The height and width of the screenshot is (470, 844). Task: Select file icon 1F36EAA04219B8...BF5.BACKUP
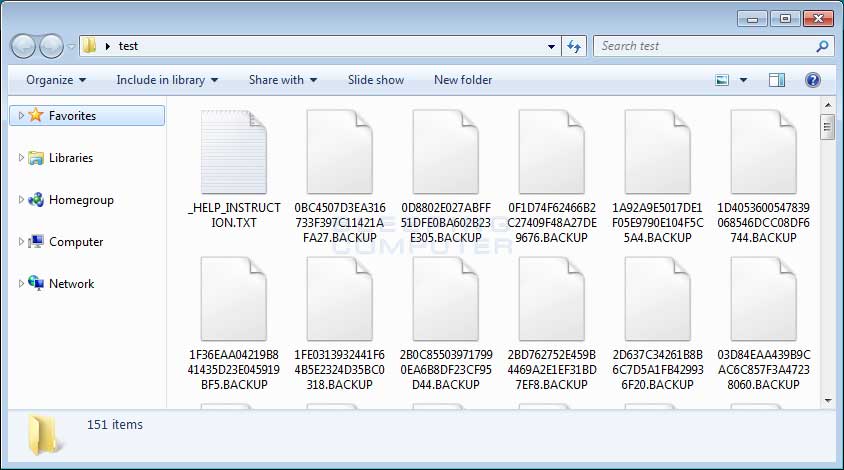[x=234, y=299]
